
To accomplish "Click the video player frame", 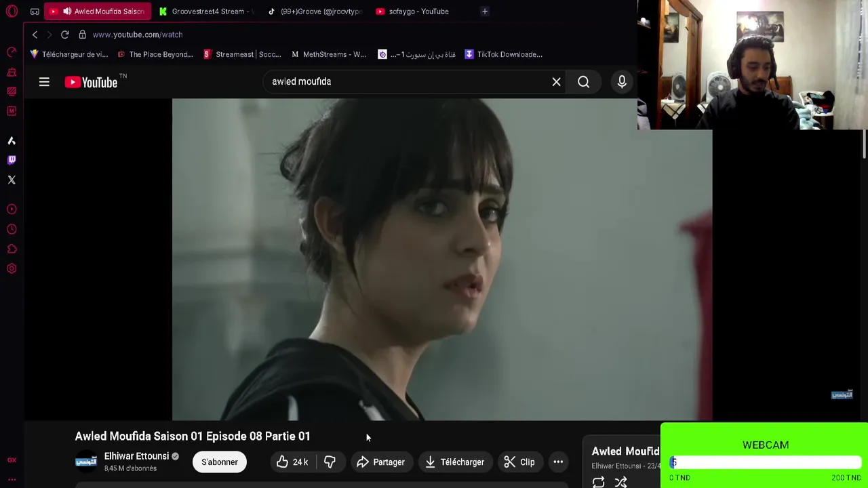I will click(x=442, y=260).
